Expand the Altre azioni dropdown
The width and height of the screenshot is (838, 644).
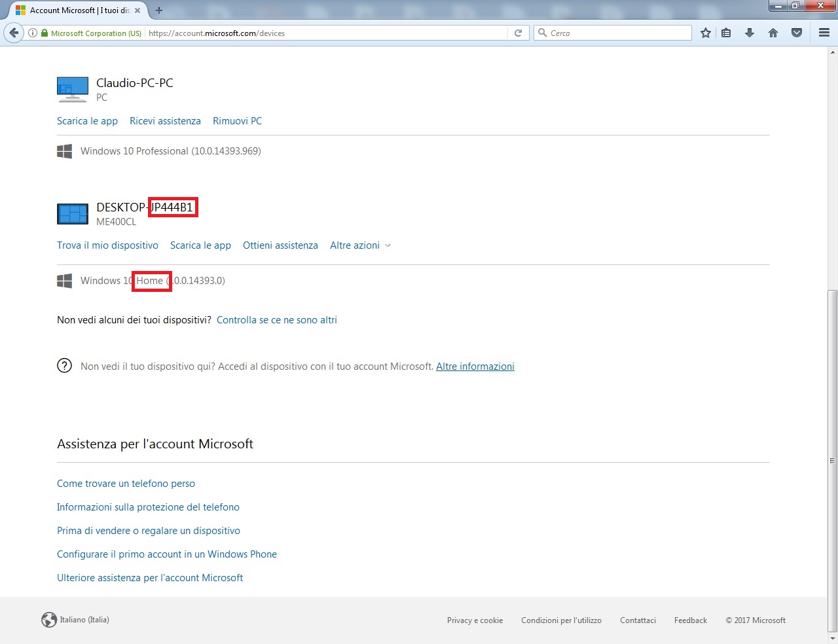[x=361, y=245]
